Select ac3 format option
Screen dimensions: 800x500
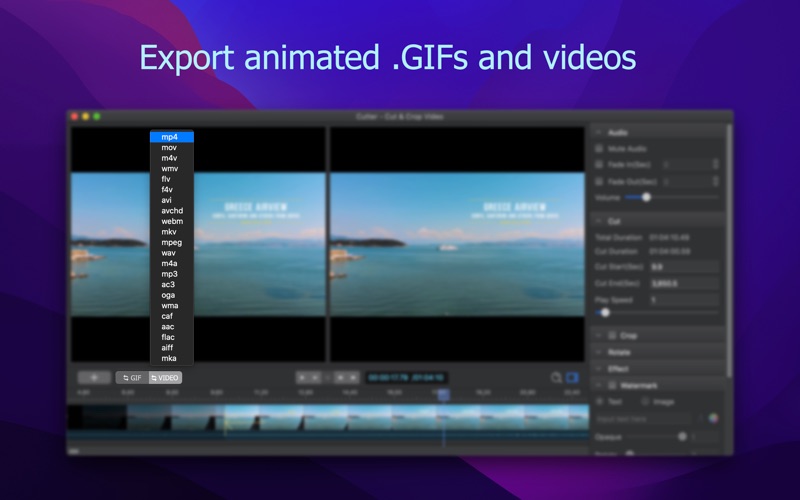[x=172, y=285]
